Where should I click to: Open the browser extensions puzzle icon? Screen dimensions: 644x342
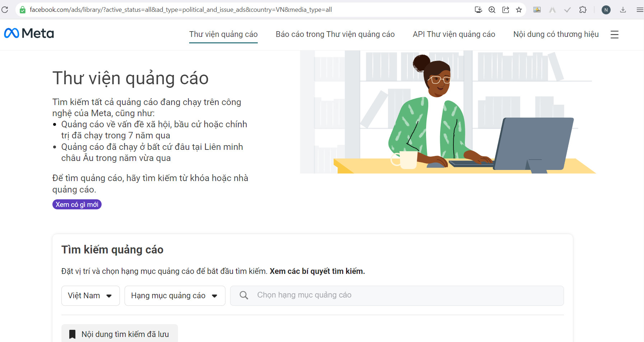click(583, 10)
